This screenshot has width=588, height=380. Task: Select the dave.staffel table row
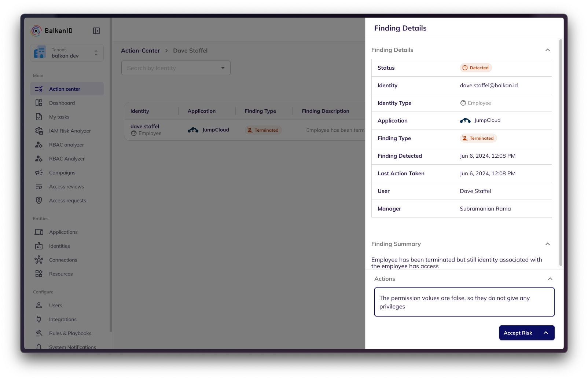245,130
